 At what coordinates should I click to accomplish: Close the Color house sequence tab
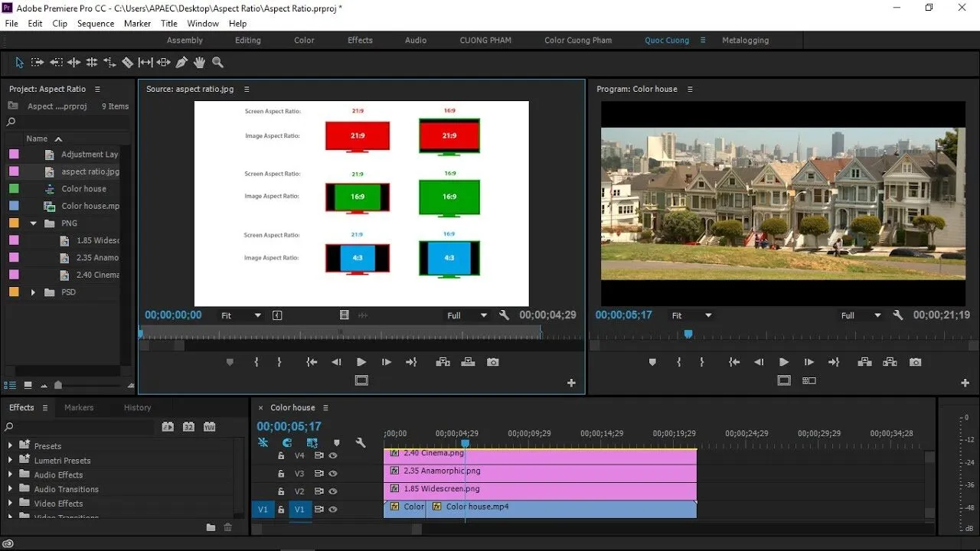pos(261,408)
